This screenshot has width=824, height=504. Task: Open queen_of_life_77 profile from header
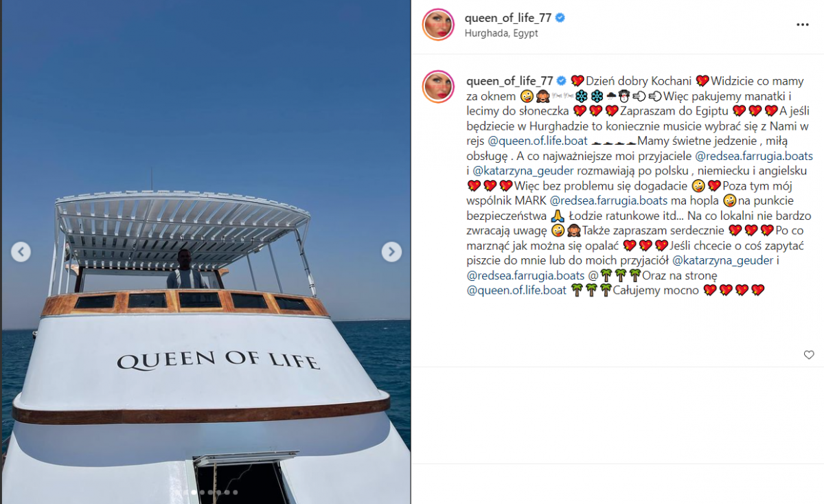[508, 18]
